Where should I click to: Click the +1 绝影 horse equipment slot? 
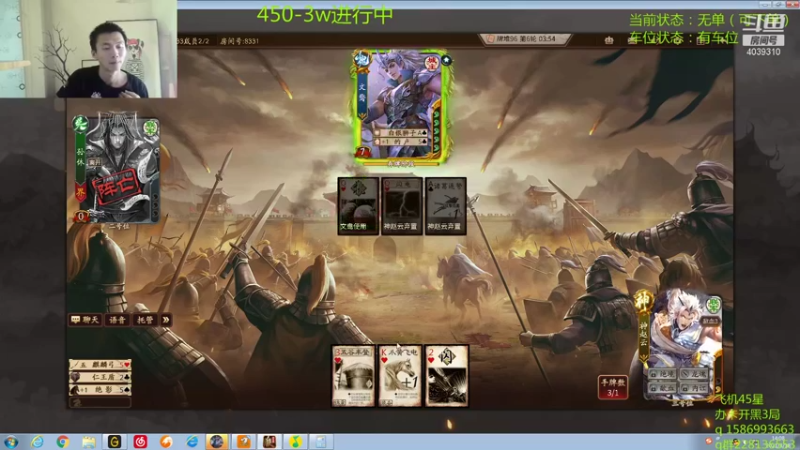[100, 389]
